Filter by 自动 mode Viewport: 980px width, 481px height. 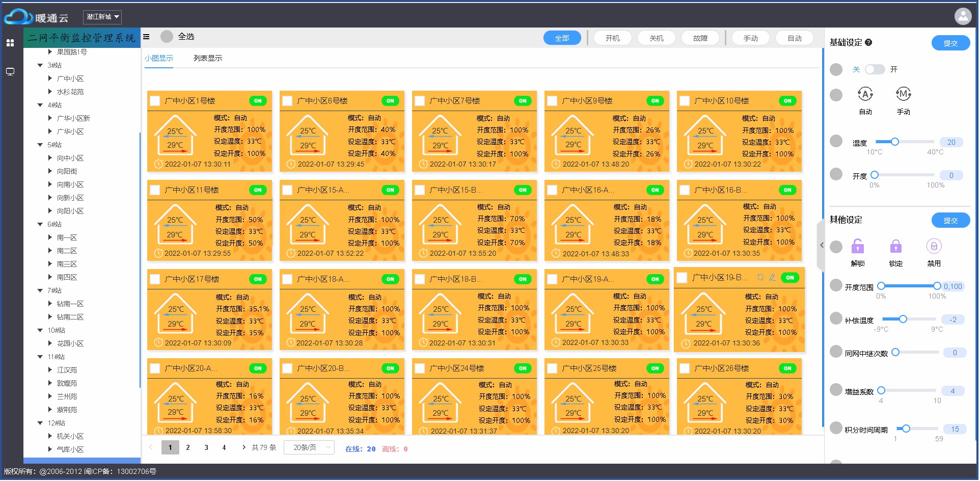(x=795, y=38)
